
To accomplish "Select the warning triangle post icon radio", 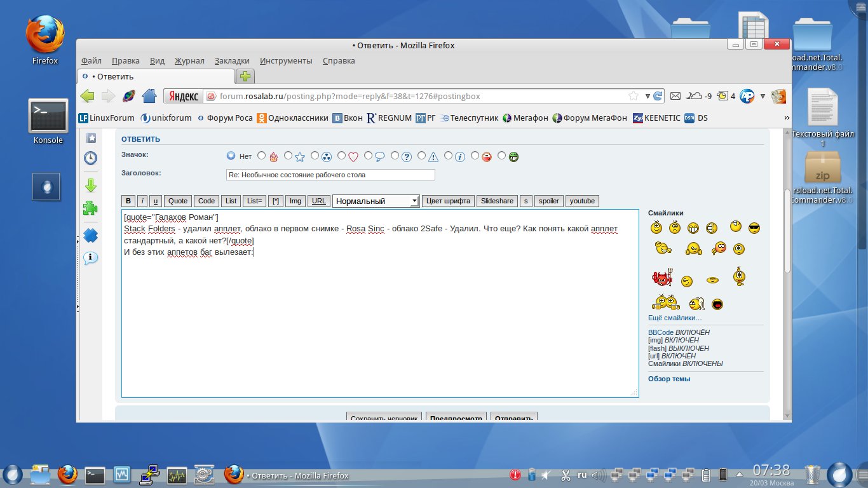I will pyautogui.click(x=422, y=156).
